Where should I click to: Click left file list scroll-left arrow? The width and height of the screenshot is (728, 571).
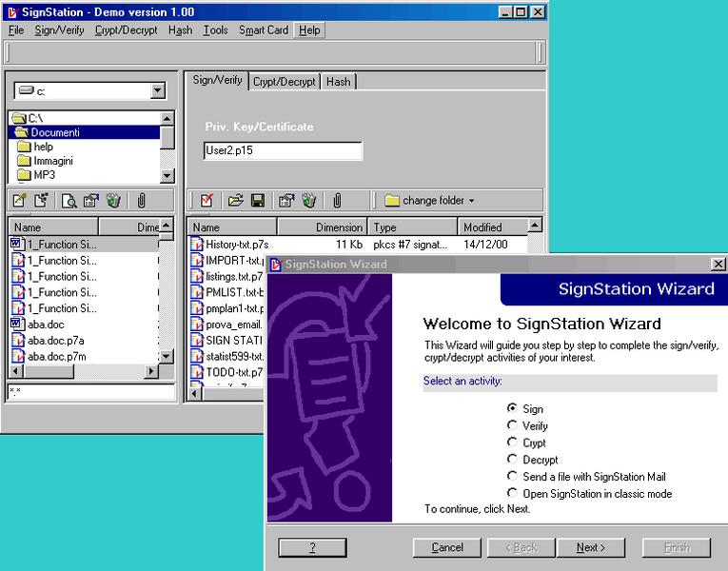[x=16, y=371]
